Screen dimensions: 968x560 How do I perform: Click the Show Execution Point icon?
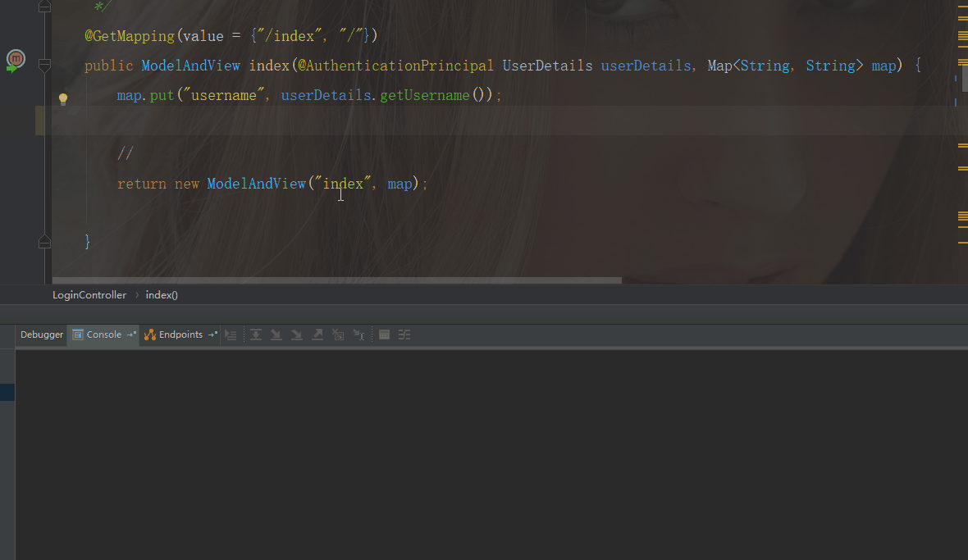point(231,335)
